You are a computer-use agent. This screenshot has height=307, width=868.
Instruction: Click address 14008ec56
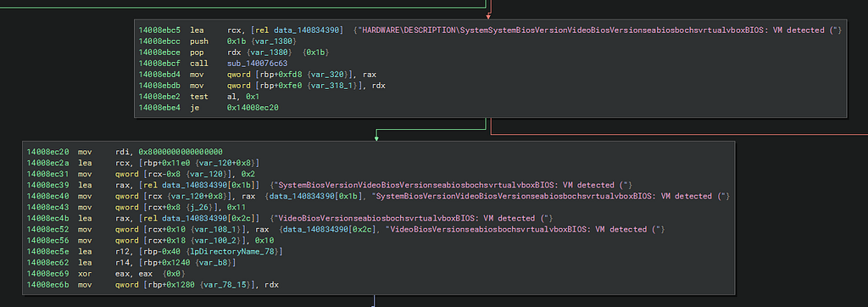point(49,240)
